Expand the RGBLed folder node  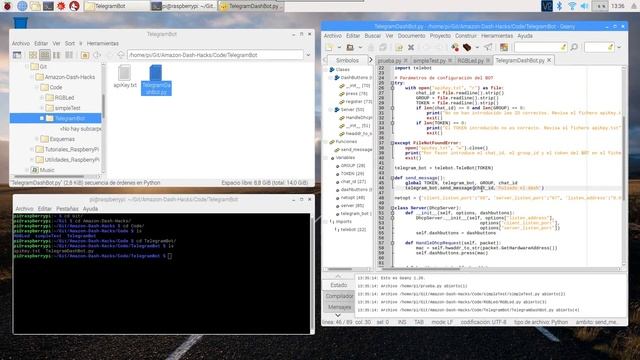[42, 98]
